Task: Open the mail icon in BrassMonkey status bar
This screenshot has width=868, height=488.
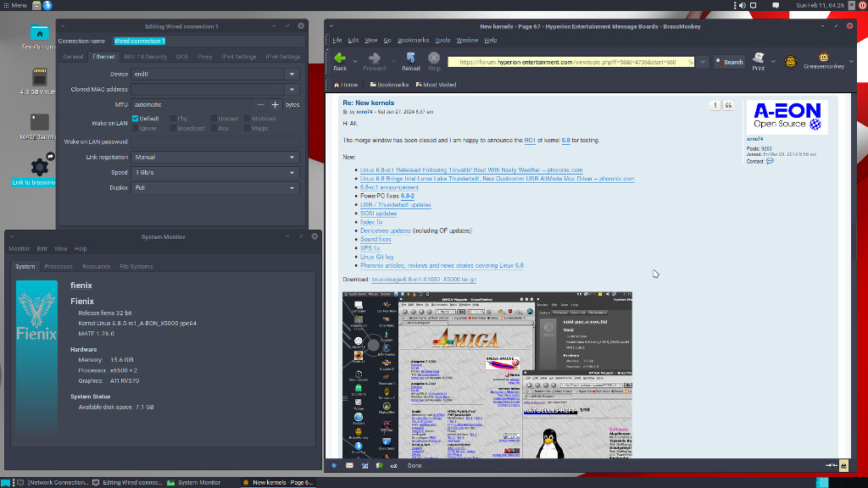Action: 349,465
